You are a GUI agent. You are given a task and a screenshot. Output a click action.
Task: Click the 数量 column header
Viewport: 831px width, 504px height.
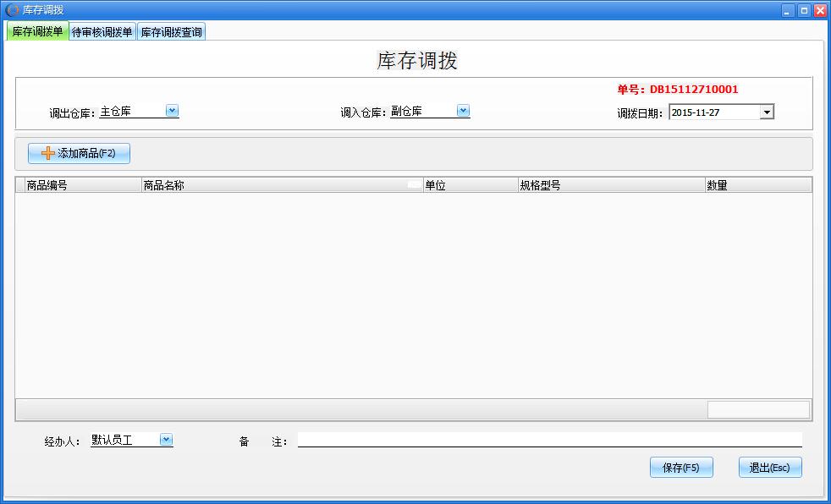(757, 185)
